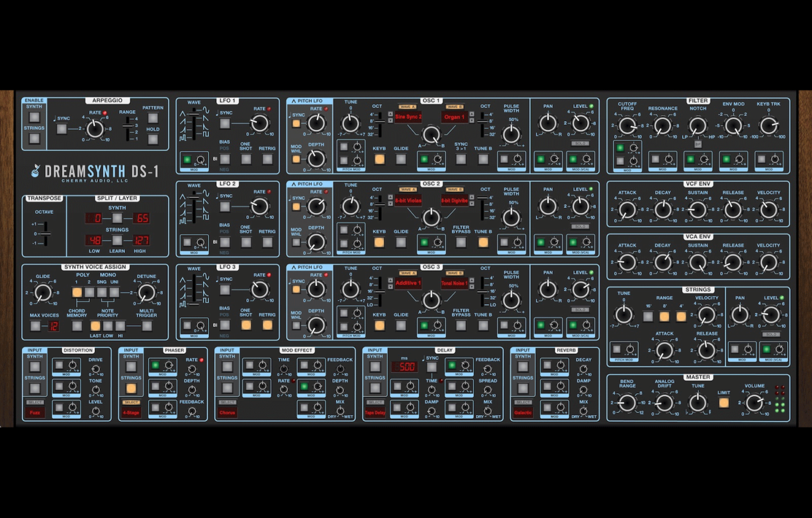
Task: Toggle Arpeggio Hold button
Action: (x=153, y=139)
